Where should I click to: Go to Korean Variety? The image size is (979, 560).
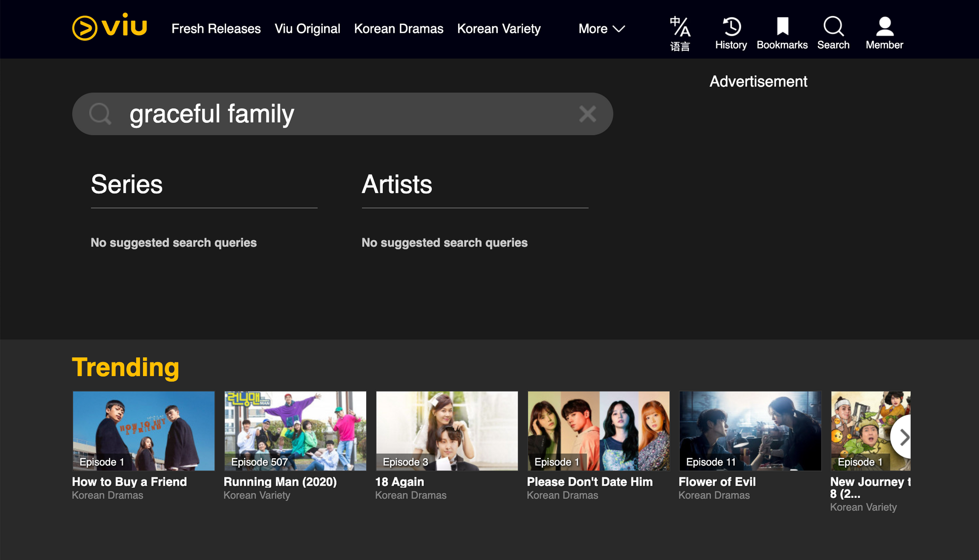point(499,29)
